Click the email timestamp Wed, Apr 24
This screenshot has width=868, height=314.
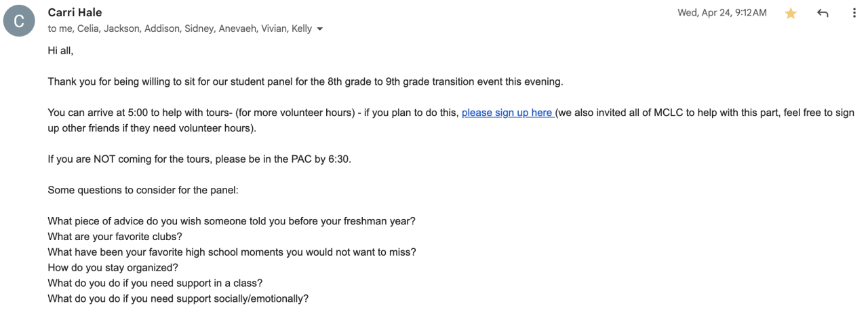pyautogui.click(x=722, y=13)
